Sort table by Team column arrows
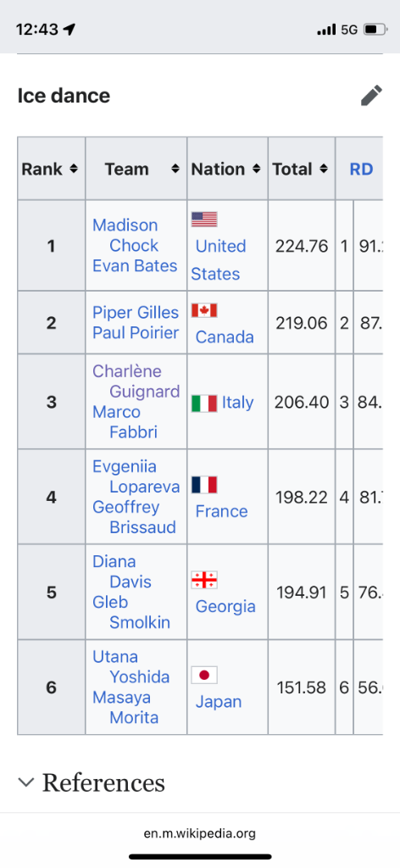This screenshot has width=400, height=868. pos(176,170)
